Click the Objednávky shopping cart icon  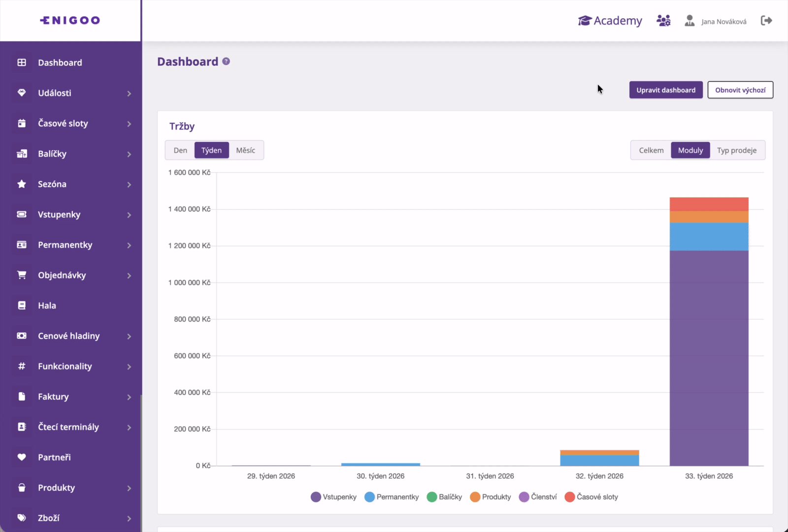(22, 275)
